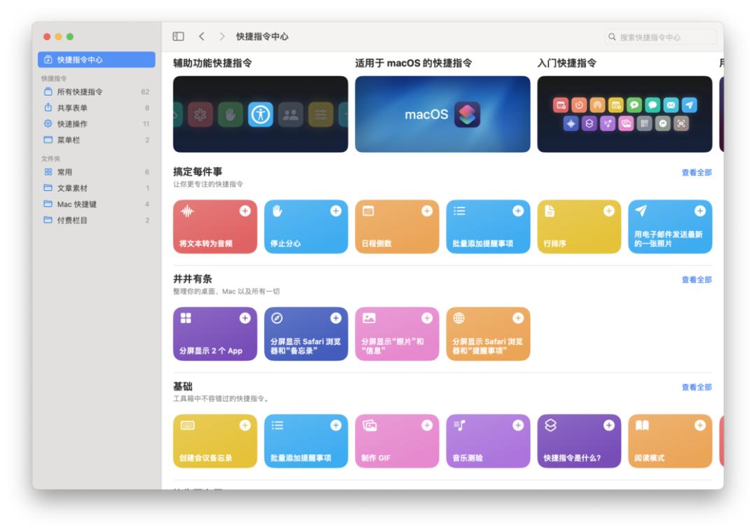Toggle the sidebar with the toolbar icon
756x532 pixels.
click(x=178, y=36)
